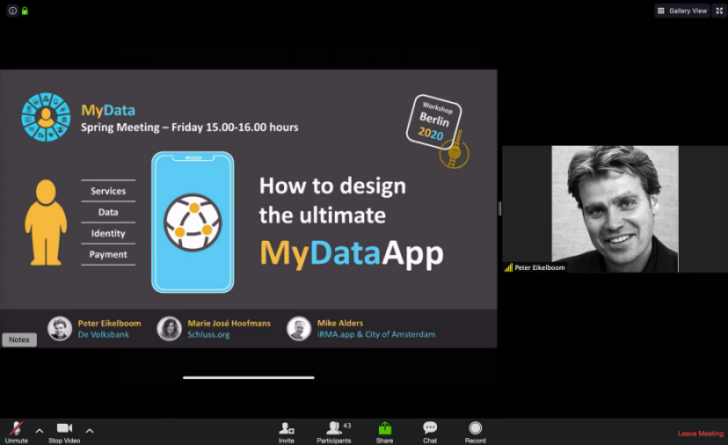Select the Payment label on slide
Screen dimensions: 728x445
[x=108, y=255]
